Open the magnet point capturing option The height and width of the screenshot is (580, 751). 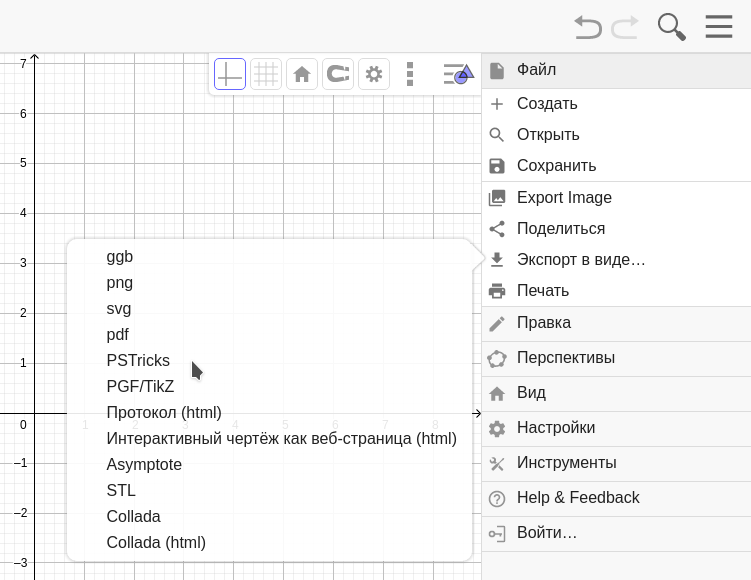click(x=338, y=74)
